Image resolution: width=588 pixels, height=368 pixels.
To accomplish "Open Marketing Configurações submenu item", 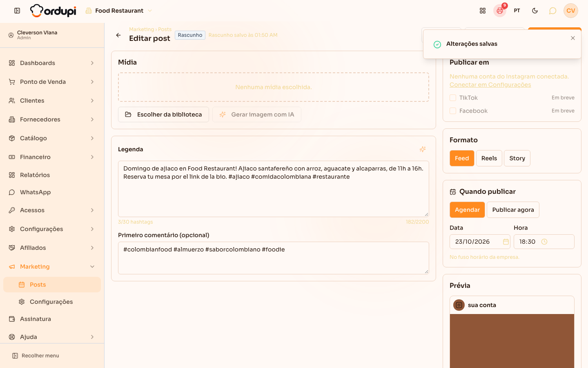I will coord(52,302).
